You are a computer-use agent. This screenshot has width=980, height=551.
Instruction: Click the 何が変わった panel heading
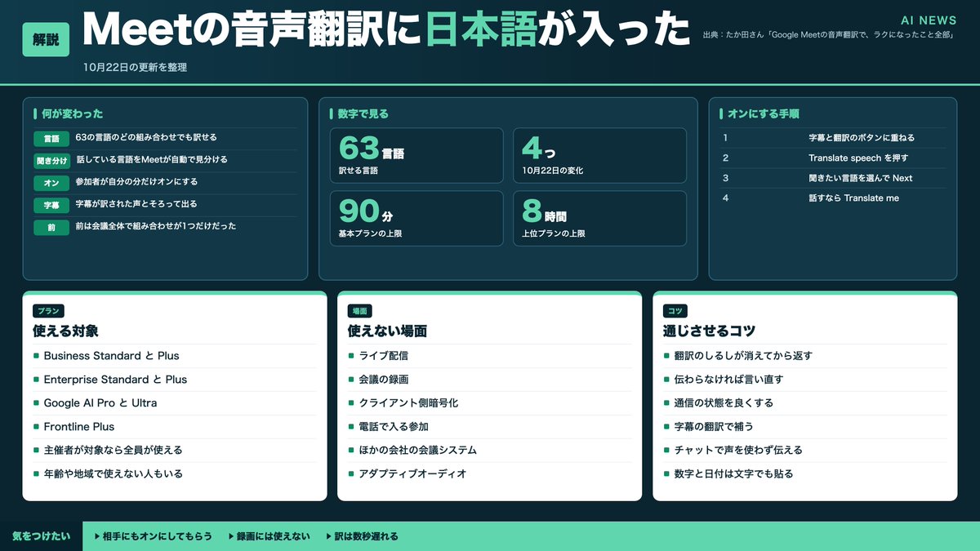(x=72, y=114)
